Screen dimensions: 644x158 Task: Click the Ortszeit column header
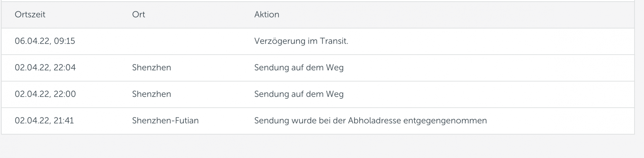tap(30, 14)
